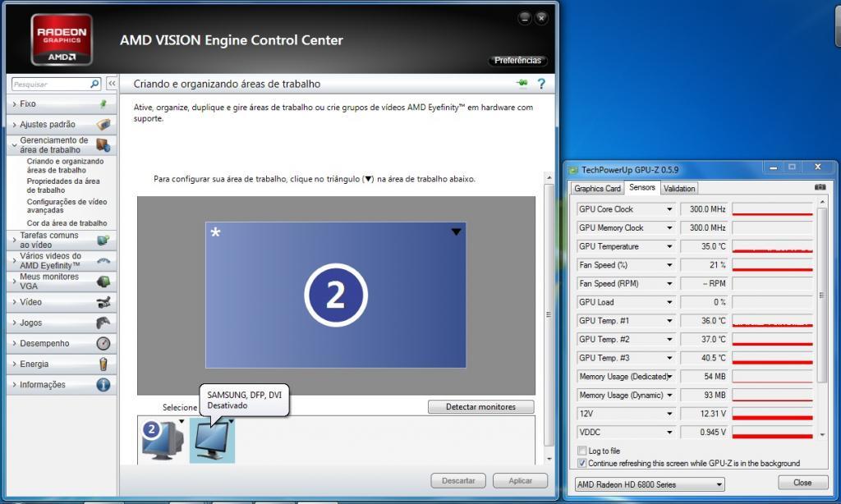The height and width of the screenshot is (504, 841).
Task: Click the GPU Temperature history graph
Action: [x=772, y=246]
